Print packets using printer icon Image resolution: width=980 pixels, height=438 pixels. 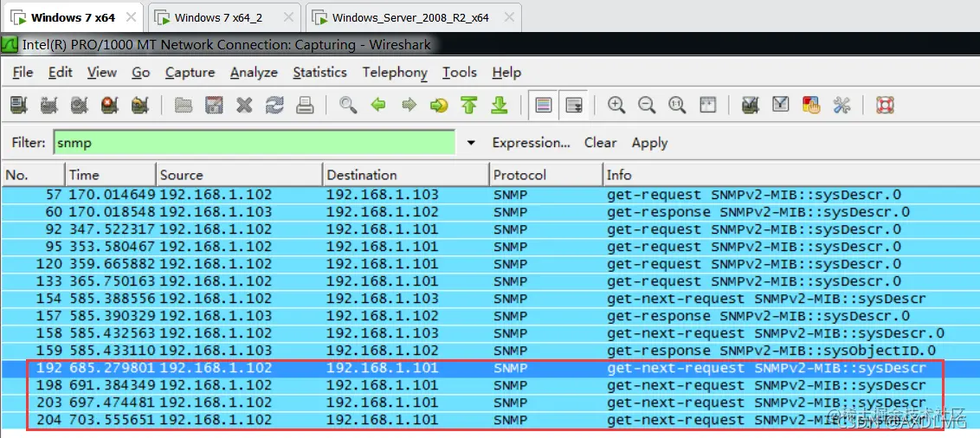tap(305, 105)
